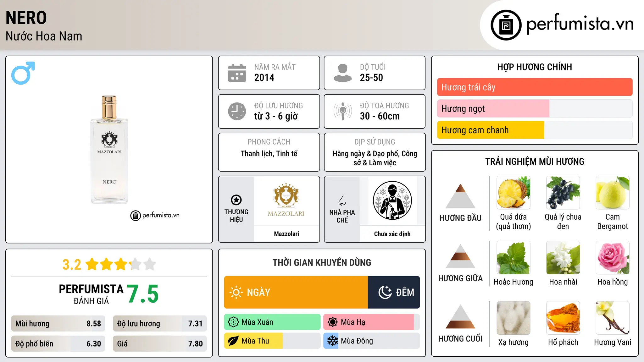Viewport: 644px width, 362px height.
Task: Click the spring flower icon
Action: click(233, 322)
